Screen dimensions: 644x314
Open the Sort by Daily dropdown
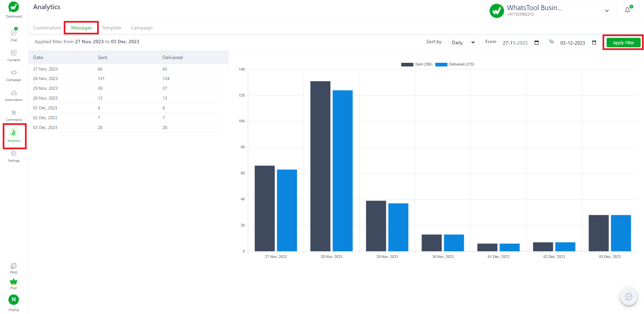click(x=463, y=43)
